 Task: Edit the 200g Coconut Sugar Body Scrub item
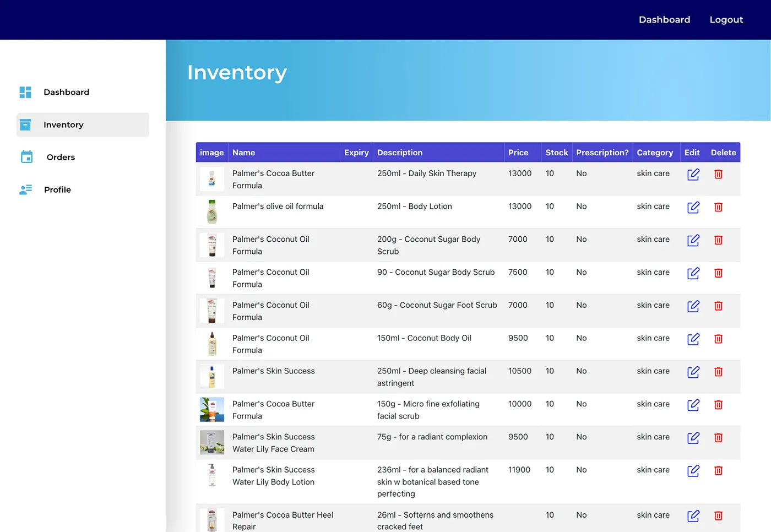693,240
